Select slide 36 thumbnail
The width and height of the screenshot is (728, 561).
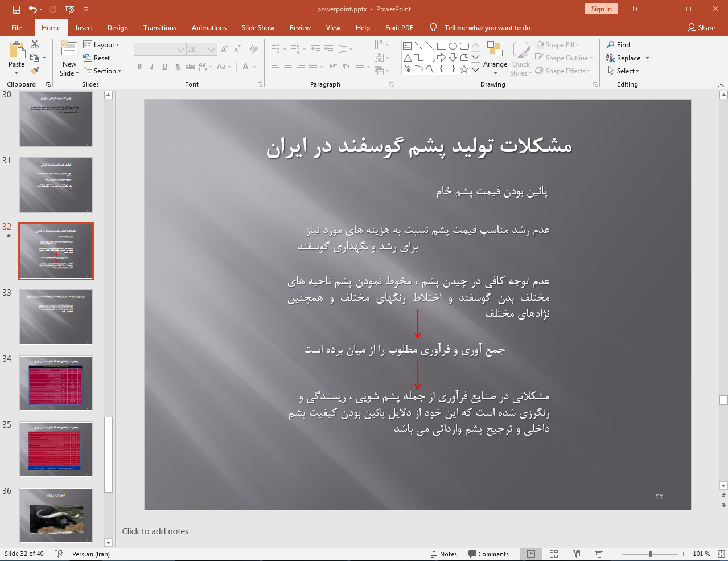tap(56, 515)
